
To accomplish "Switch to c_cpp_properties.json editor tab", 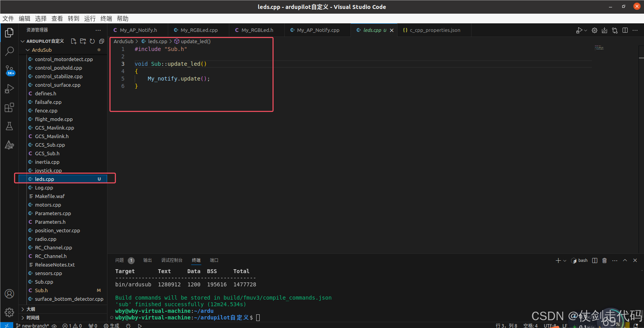I will [x=435, y=30].
